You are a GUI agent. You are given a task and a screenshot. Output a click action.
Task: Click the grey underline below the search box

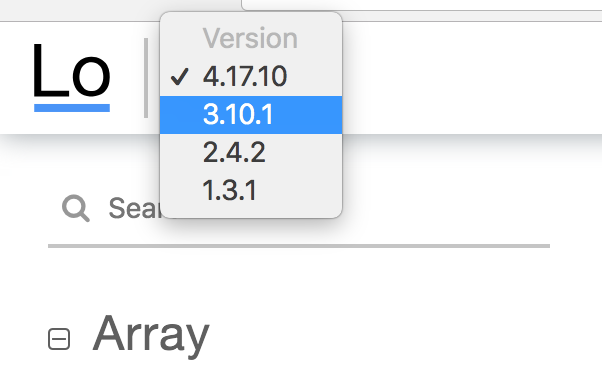(x=299, y=246)
